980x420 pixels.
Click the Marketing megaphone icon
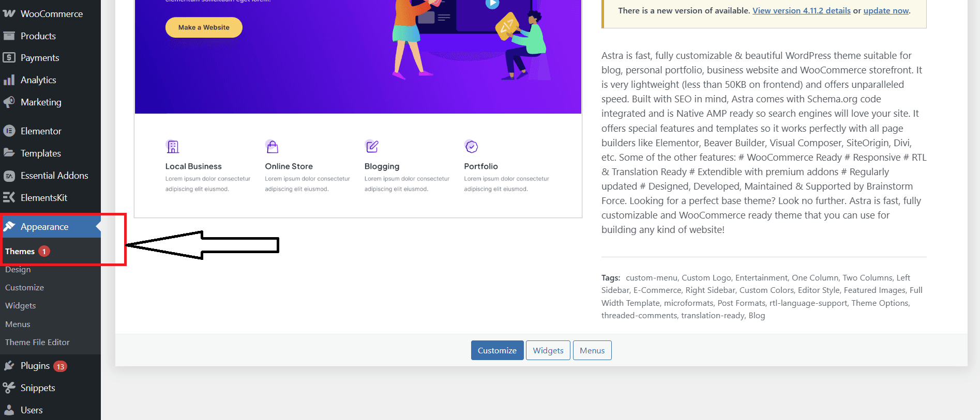click(x=9, y=102)
